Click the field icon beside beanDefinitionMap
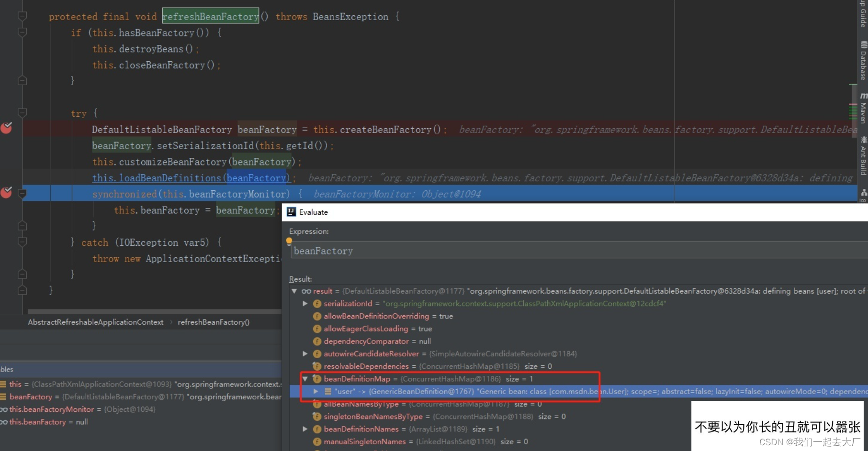Image resolution: width=868 pixels, height=451 pixels. click(x=317, y=379)
